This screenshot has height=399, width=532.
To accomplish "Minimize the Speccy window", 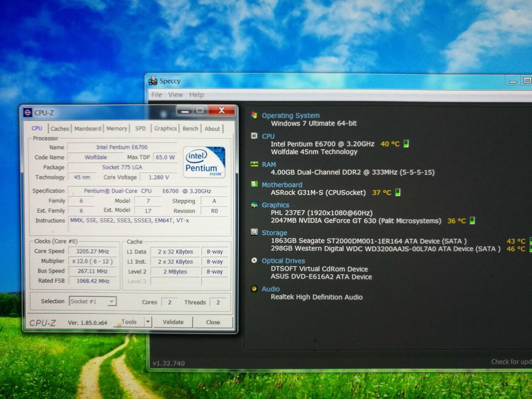I will click(x=513, y=81).
